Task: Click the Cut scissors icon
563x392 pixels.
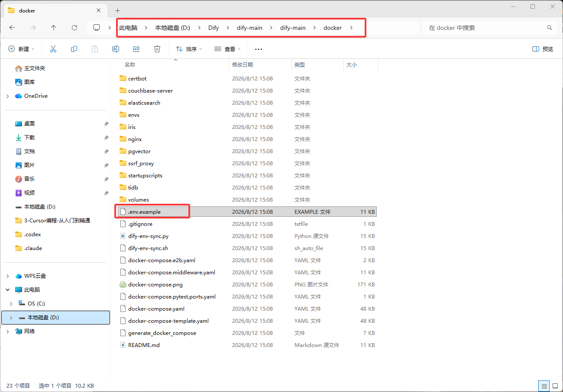Action: 53,49
